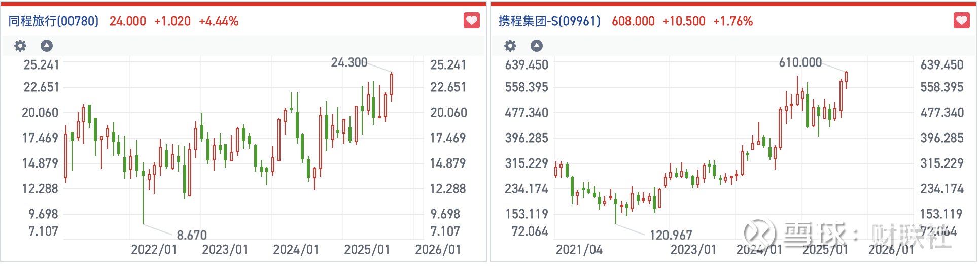Collapse the 同程旅行 chart with arrow icon

point(47,46)
